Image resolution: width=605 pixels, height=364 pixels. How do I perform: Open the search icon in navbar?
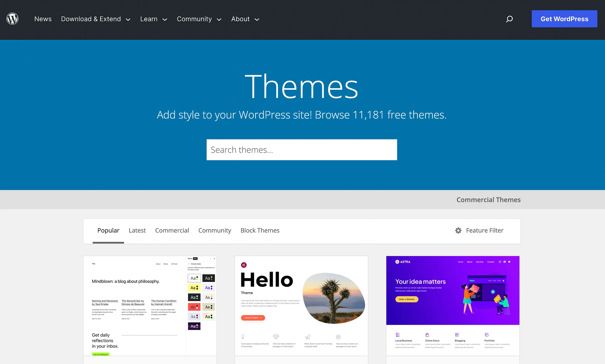click(x=509, y=18)
